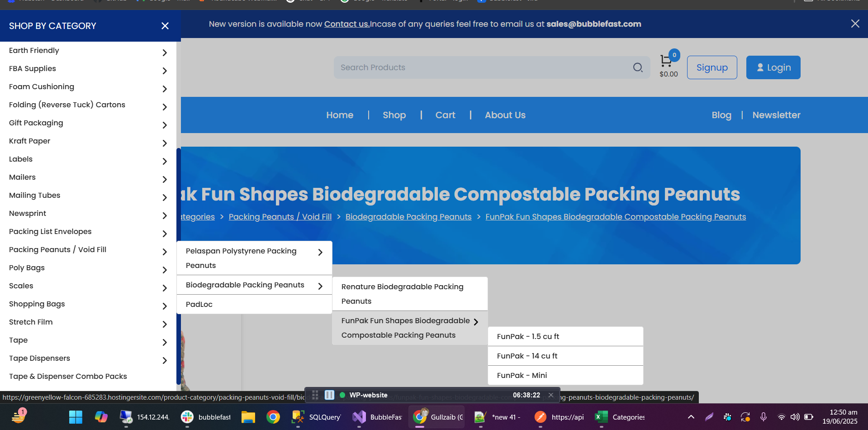Expand Folding (Reverse Tuck) Cartons category
The width and height of the screenshot is (868, 430).
pyautogui.click(x=165, y=107)
